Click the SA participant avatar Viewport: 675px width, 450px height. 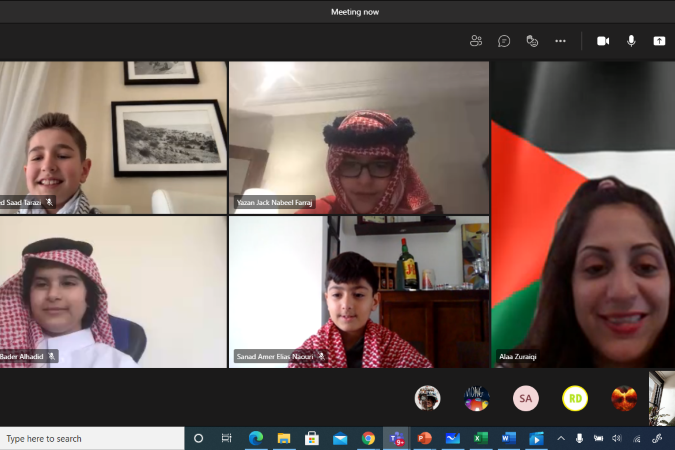click(526, 398)
